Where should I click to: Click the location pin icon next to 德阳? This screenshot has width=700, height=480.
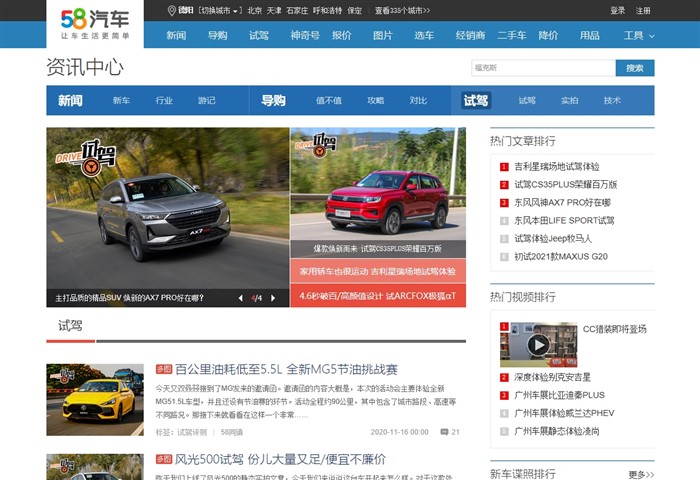[171, 10]
